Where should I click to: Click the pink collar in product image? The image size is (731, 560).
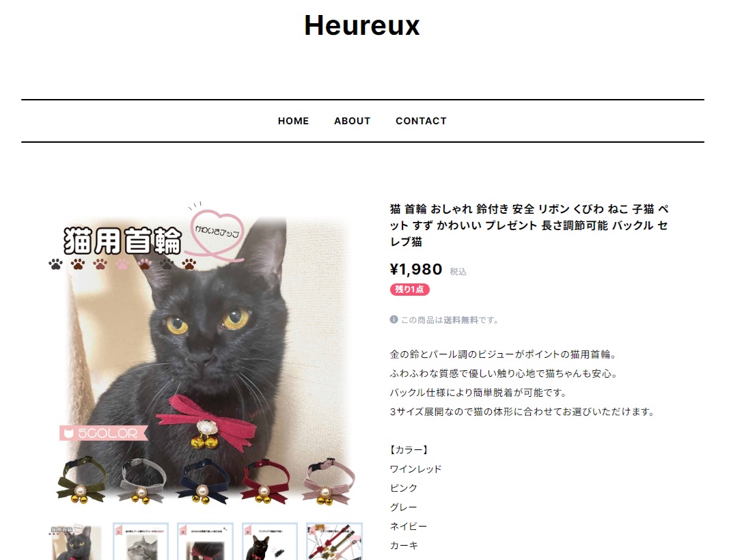(329, 481)
